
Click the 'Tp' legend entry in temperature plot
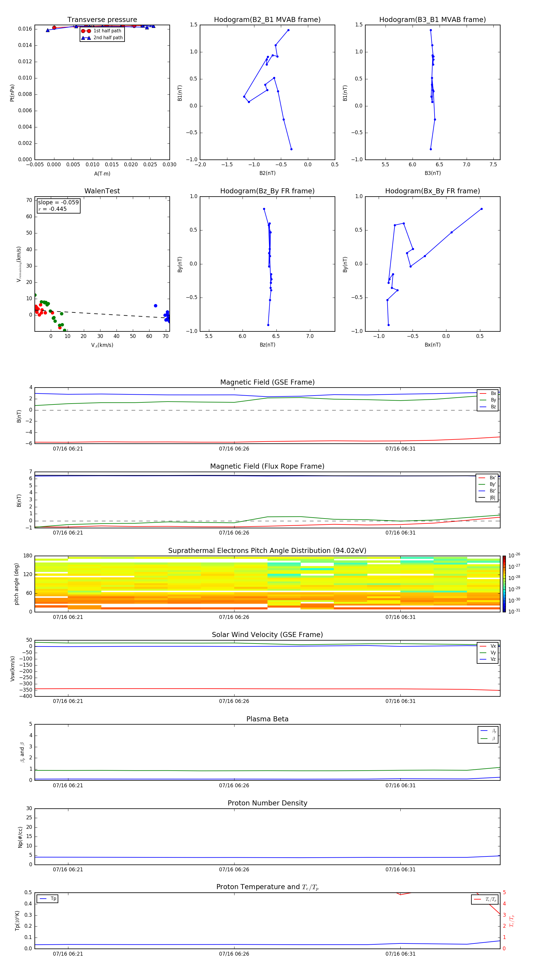(x=47, y=899)
